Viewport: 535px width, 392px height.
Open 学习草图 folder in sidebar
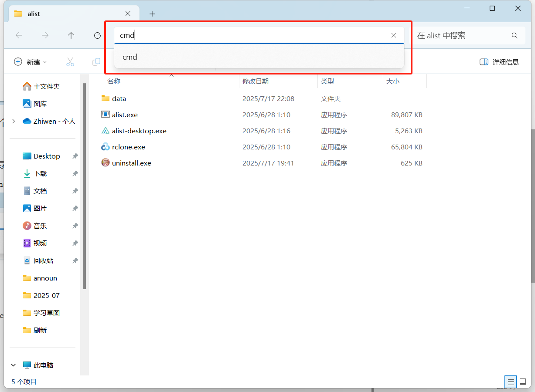click(x=41, y=313)
